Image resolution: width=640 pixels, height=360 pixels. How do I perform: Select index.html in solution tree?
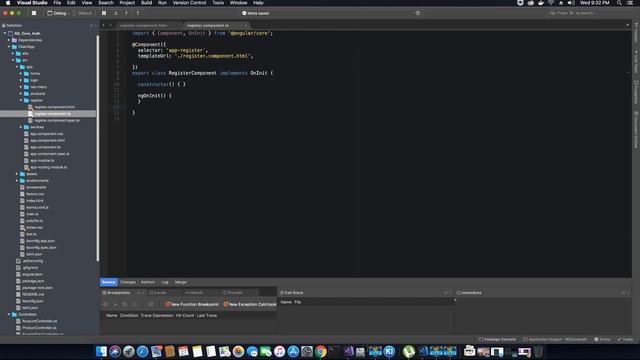pos(35,200)
